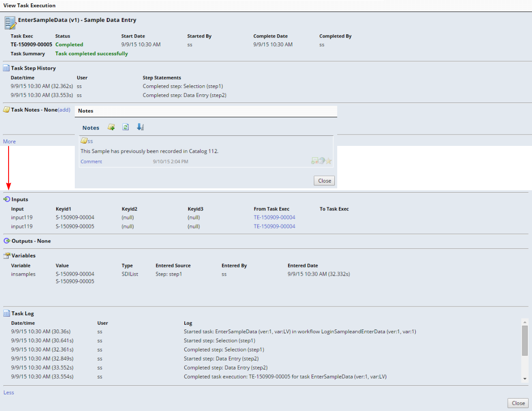The width and height of the screenshot is (532, 411).
Task: Click Keyid1 value S-150909-00004 in Inputs
Action: [75, 217]
